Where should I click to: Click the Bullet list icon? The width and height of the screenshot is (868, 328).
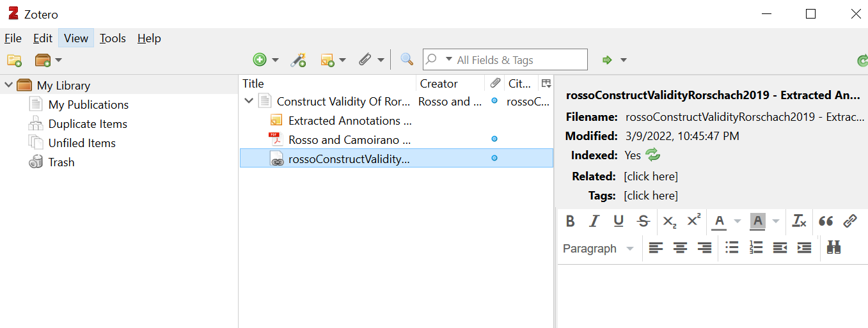click(732, 248)
